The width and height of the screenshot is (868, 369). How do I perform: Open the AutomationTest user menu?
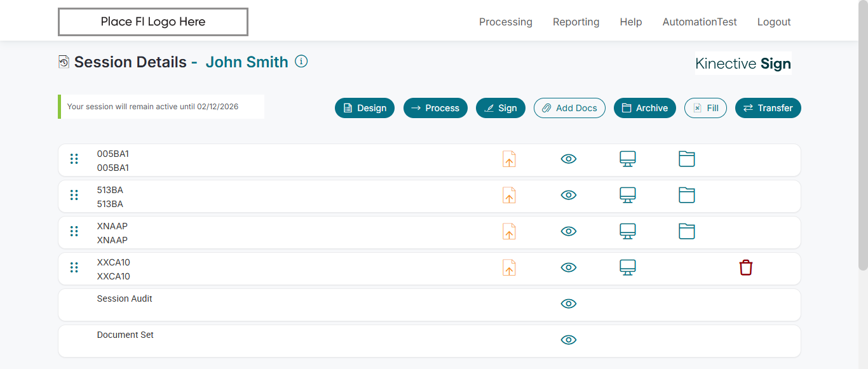coord(700,22)
